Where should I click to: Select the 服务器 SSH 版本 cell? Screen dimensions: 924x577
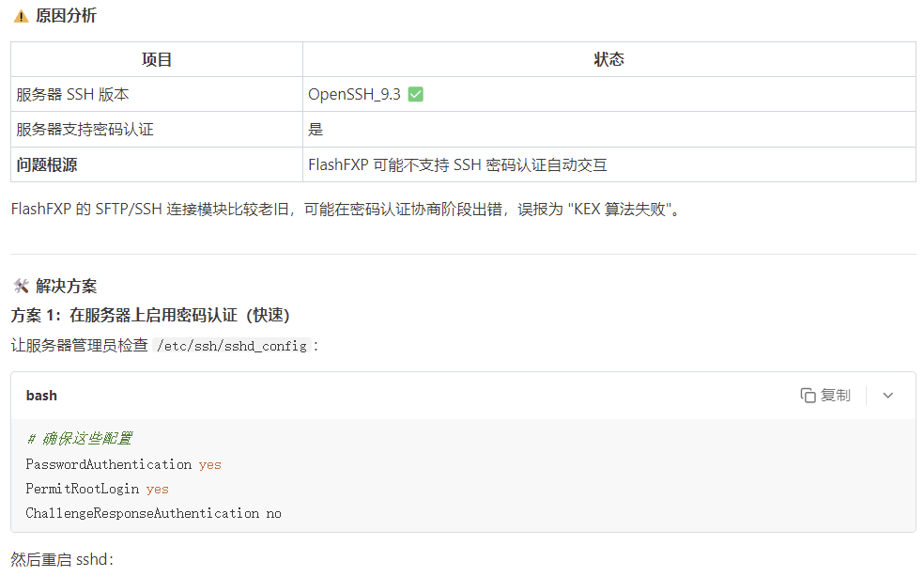(x=157, y=94)
